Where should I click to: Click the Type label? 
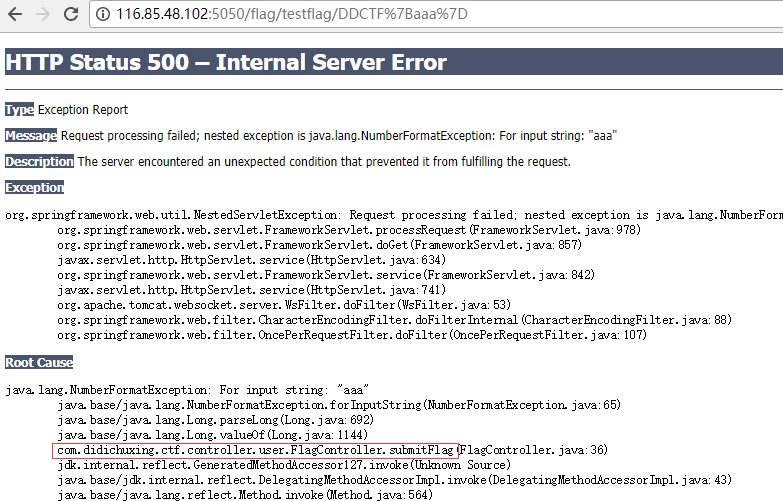tap(19, 109)
